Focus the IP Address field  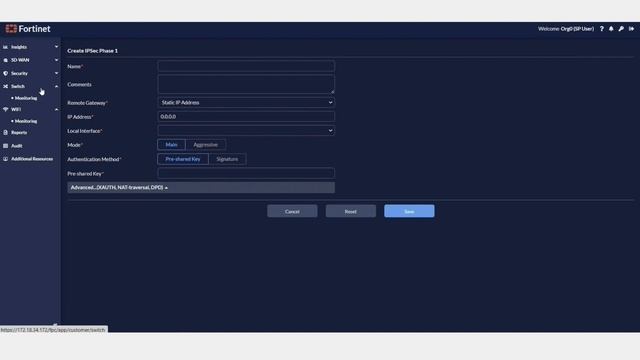click(246, 117)
